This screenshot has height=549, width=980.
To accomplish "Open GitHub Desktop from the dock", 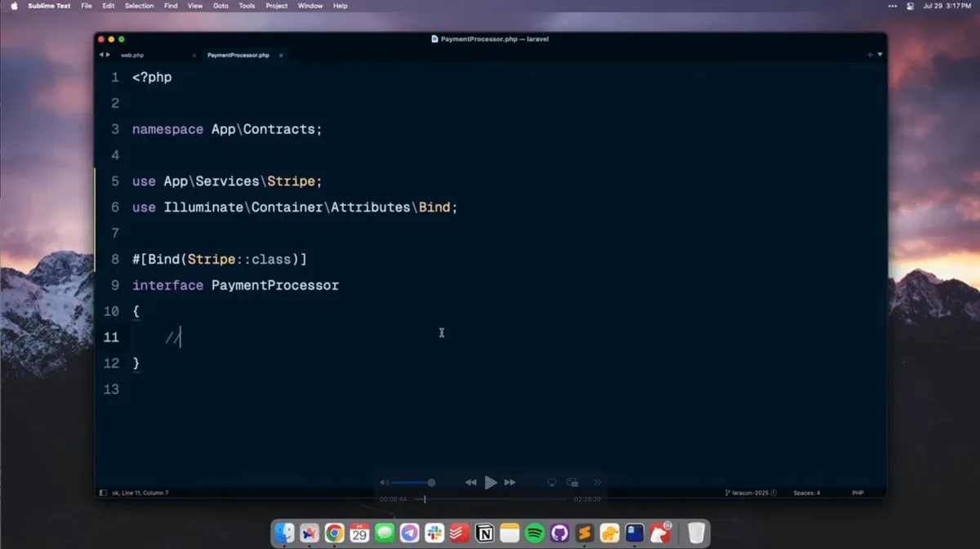I will pyautogui.click(x=559, y=533).
